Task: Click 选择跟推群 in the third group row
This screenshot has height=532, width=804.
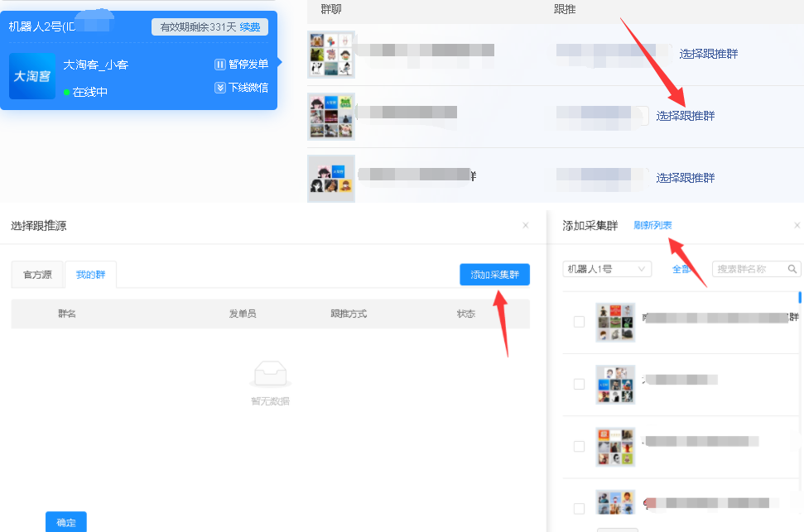Action: pyautogui.click(x=685, y=178)
